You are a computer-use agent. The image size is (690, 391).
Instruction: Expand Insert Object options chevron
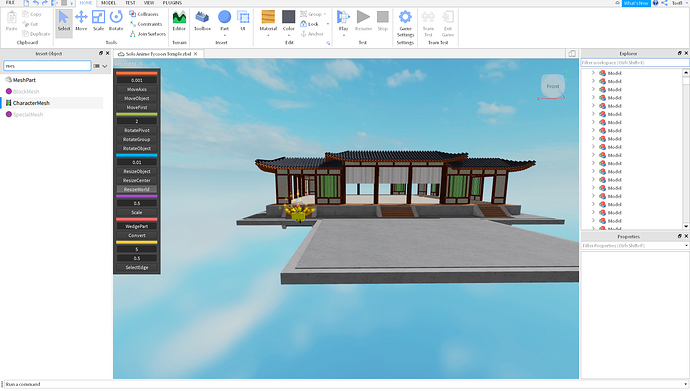[105, 66]
